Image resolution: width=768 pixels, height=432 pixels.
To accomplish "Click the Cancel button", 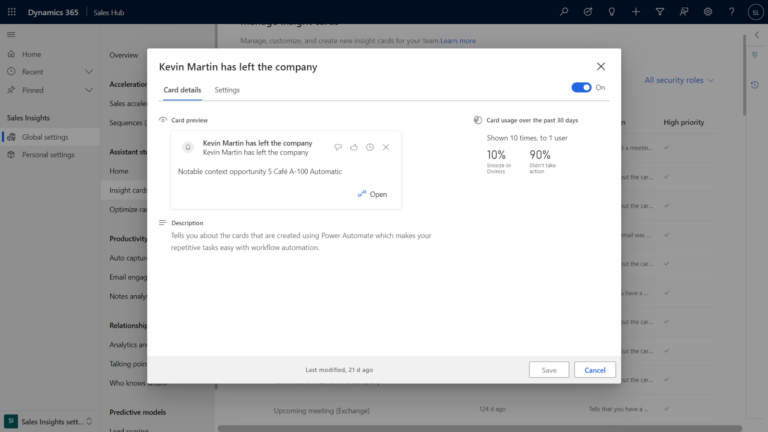I will 595,370.
